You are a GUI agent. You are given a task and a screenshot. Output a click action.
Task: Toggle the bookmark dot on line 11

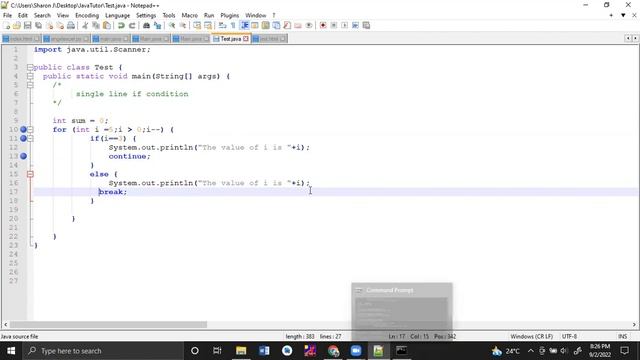point(23,138)
